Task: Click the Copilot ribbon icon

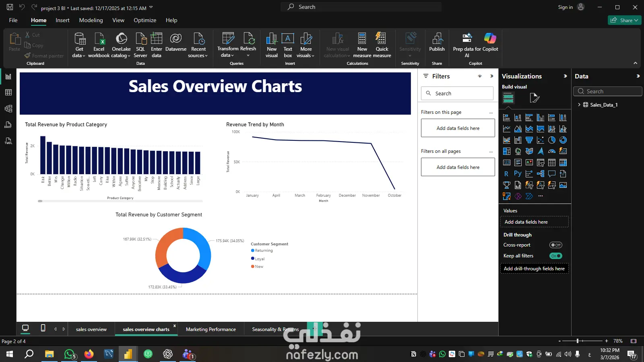Action: pos(490,38)
